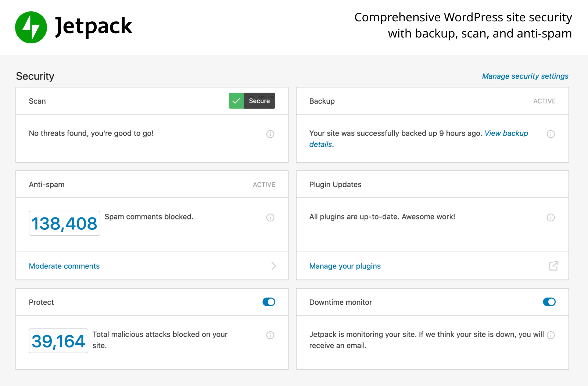Select the Security section heading

(35, 76)
